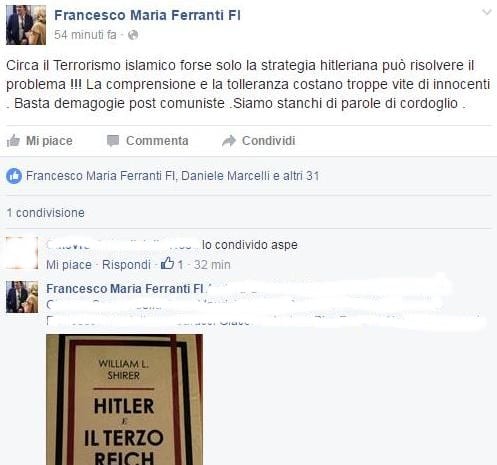Screen dimensions: 497x465
Task: Reply to first comment with Rispondi
Action: pos(126,265)
